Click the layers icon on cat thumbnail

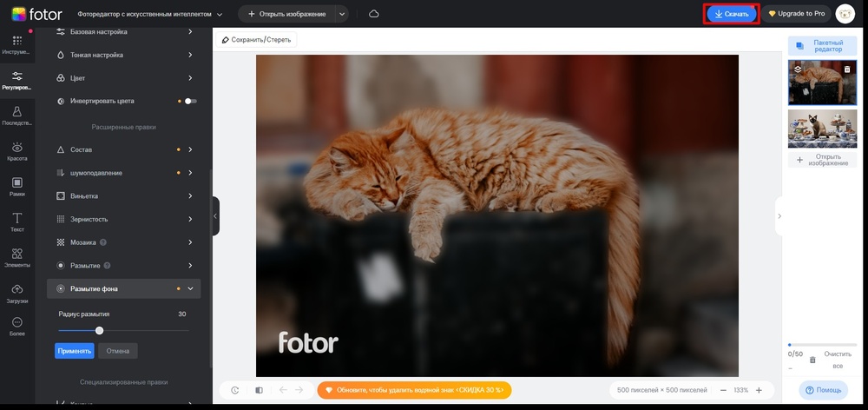[798, 69]
